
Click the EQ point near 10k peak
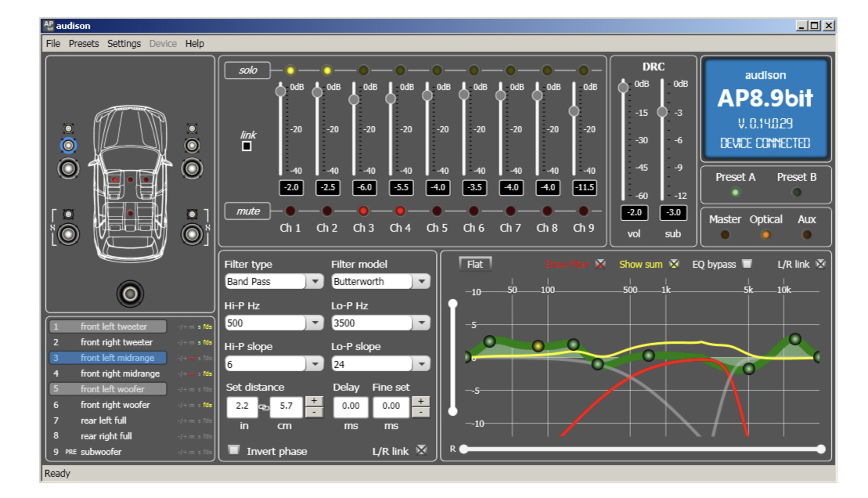point(795,339)
